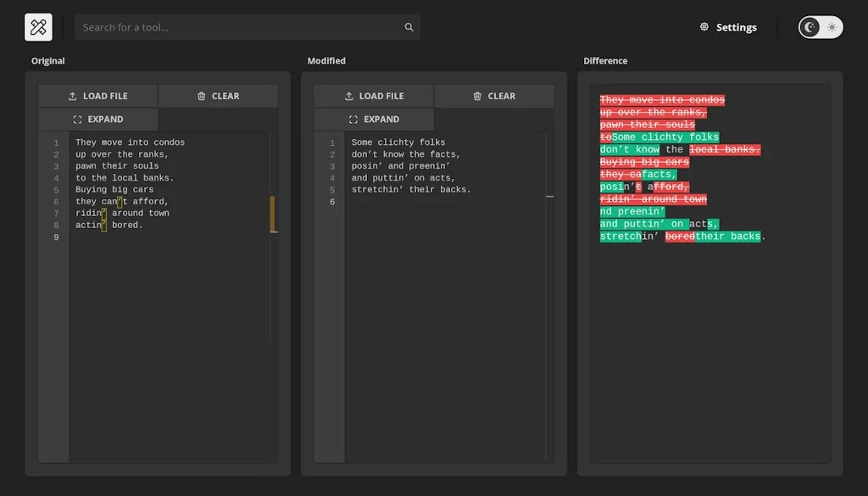The image size is (868, 496).
Task: Click empty line 9 number in Original
Action: coord(56,237)
